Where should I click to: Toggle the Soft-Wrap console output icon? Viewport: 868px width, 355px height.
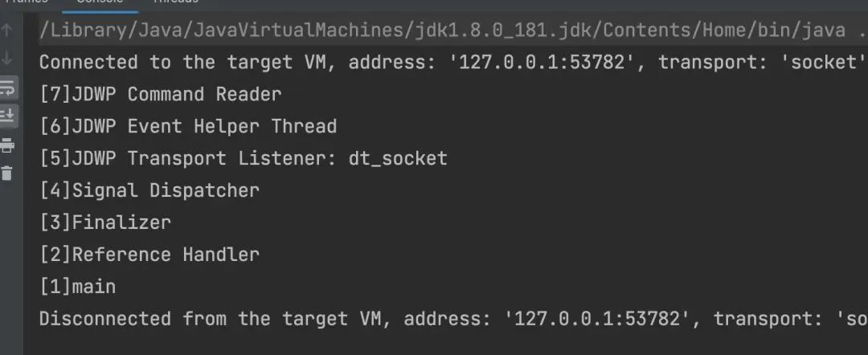pos(7,88)
